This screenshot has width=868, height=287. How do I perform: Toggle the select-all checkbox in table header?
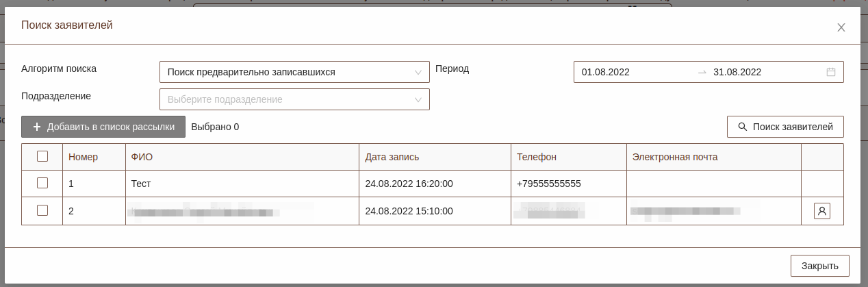(42, 156)
